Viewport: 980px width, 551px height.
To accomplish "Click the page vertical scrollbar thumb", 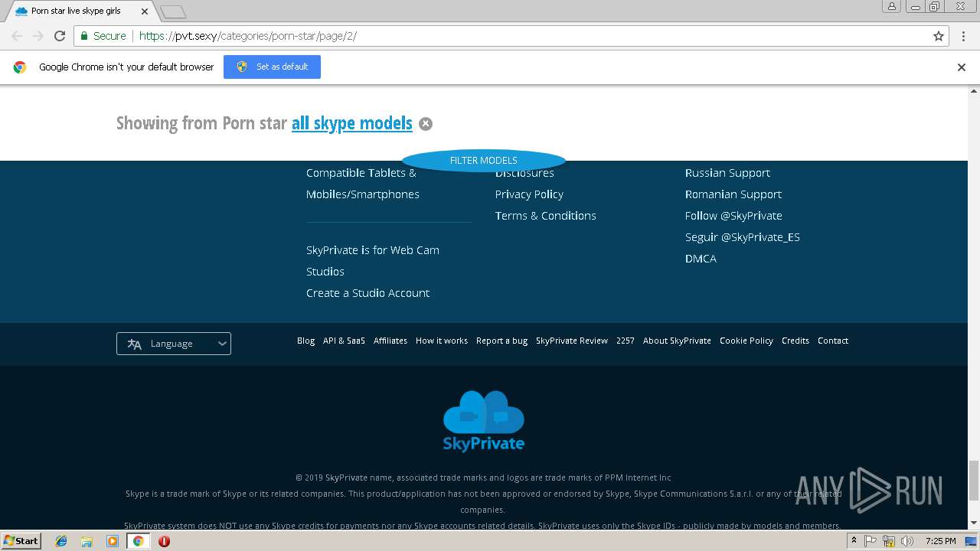I will 974,480.
